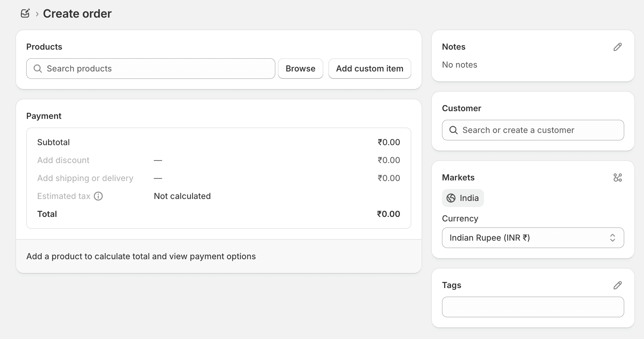Screen dimensions: 644x339
Task: Click the Estimated tax label
Action: point(64,196)
